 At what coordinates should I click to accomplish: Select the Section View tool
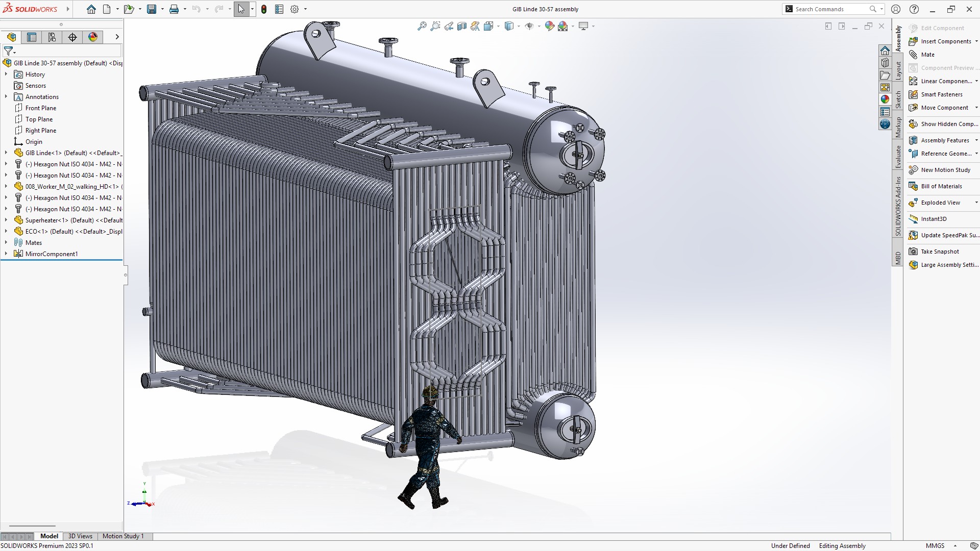[461, 26]
